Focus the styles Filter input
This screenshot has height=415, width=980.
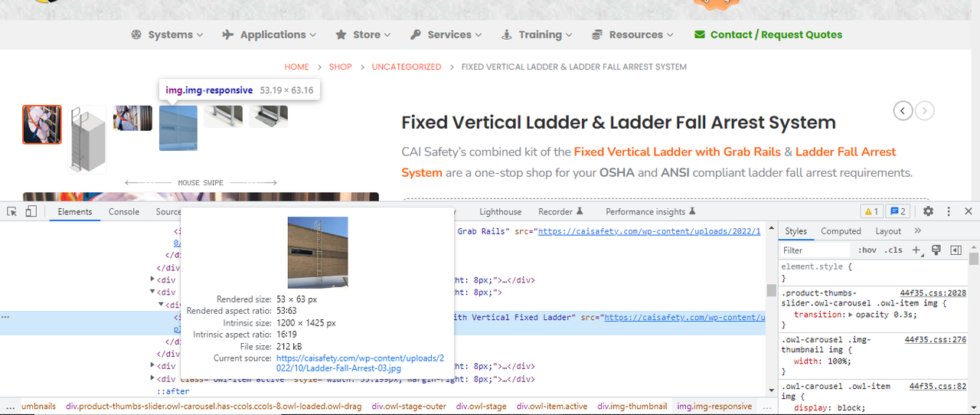pyautogui.click(x=815, y=250)
